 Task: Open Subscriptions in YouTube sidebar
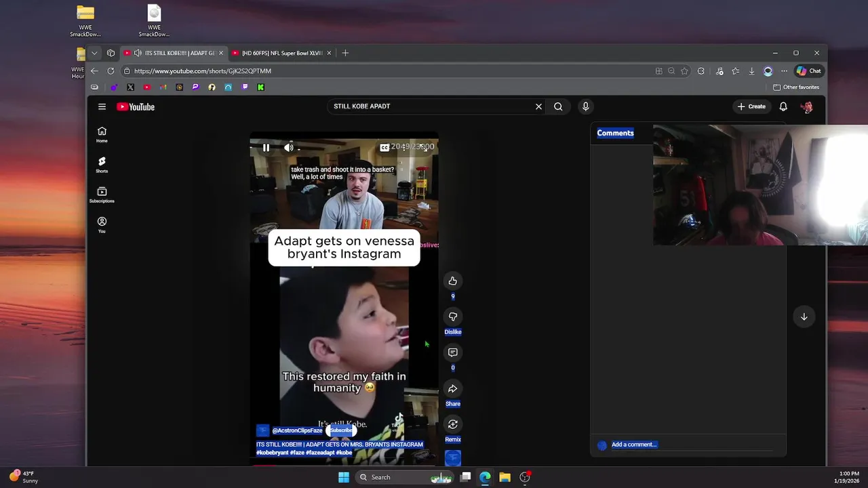pyautogui.click(x=102, y=195)
